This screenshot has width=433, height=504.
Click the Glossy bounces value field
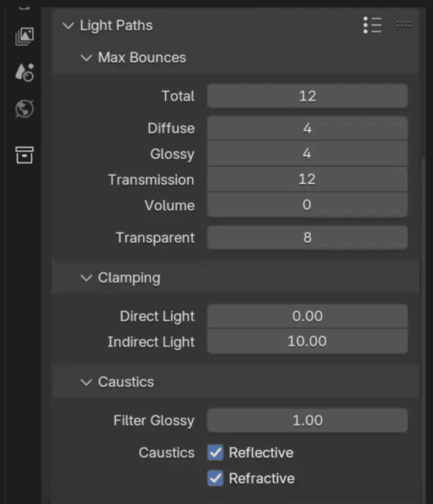point(307,154)
